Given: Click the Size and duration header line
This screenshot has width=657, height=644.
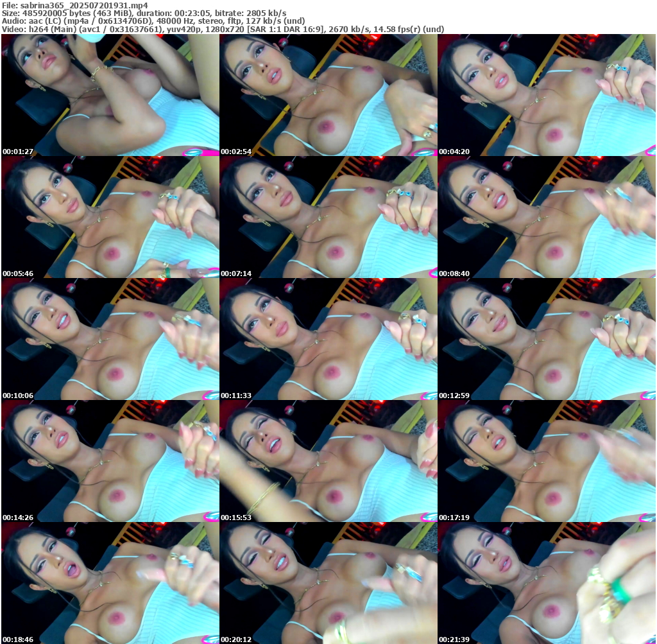Looking at the screenshot, I should [144, 13].
